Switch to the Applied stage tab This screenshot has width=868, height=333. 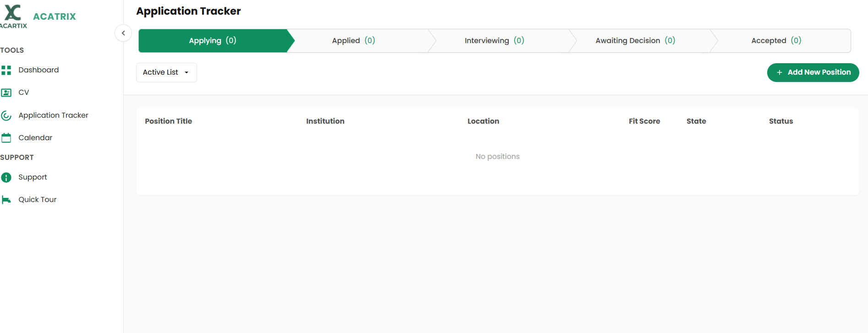pos(353,41)
